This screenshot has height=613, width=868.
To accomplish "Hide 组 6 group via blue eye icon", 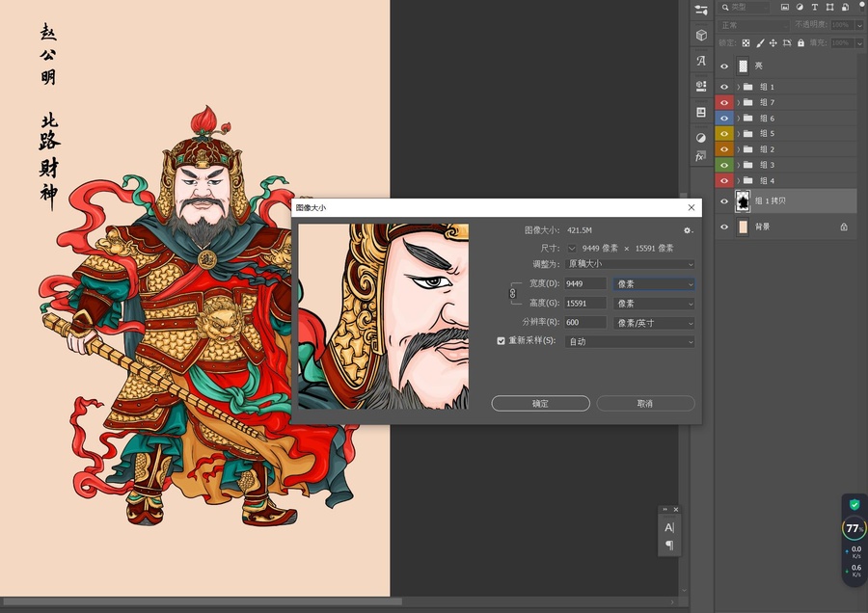I will 724,118.
